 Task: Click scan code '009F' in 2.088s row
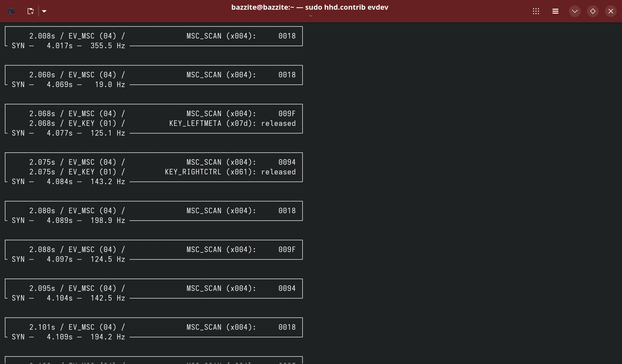[287, 250]
